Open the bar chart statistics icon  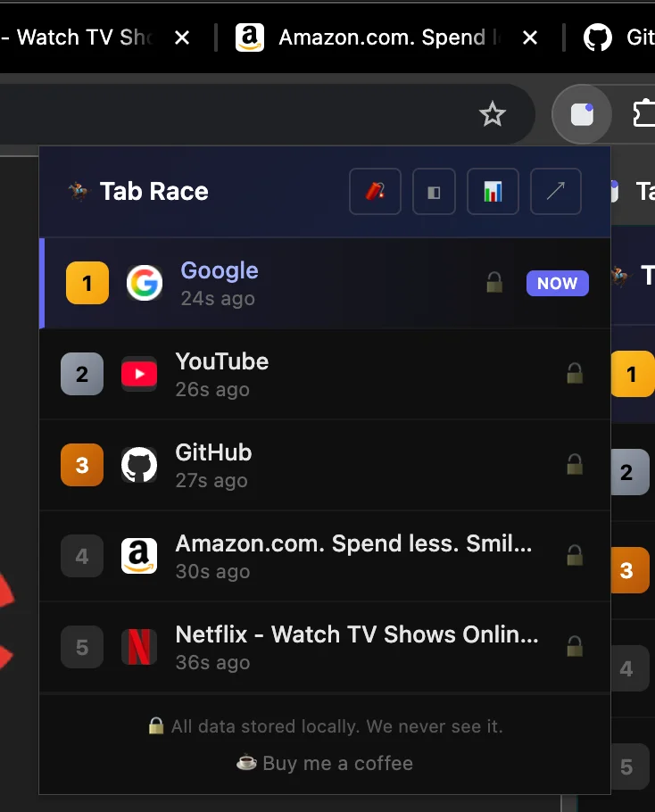[493, 191]
